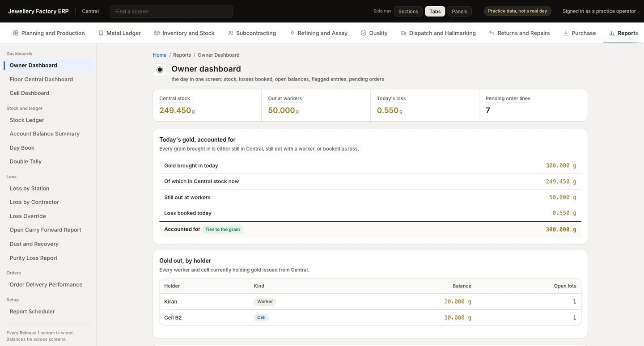This screenshot has width=644, height=346.
Task: Open the Dust and Recovery report
Action: click(x=48, y=244)
